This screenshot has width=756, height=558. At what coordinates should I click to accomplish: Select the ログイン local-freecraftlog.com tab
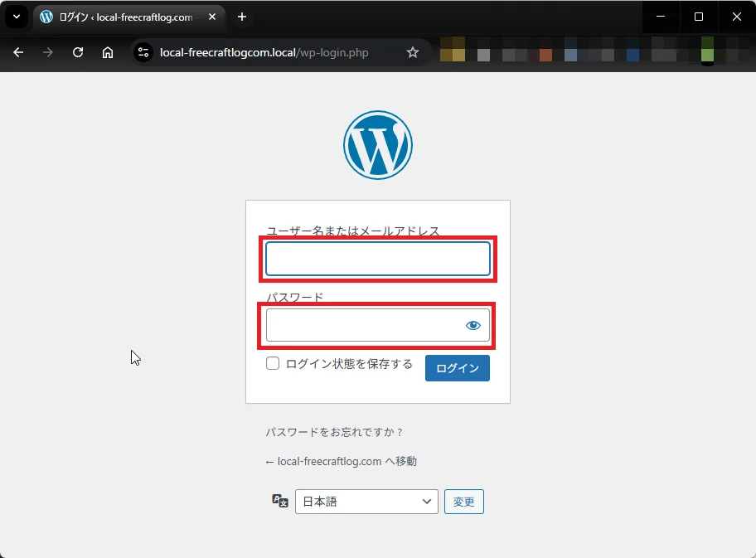pyautogui.click(x=128, y=17)
